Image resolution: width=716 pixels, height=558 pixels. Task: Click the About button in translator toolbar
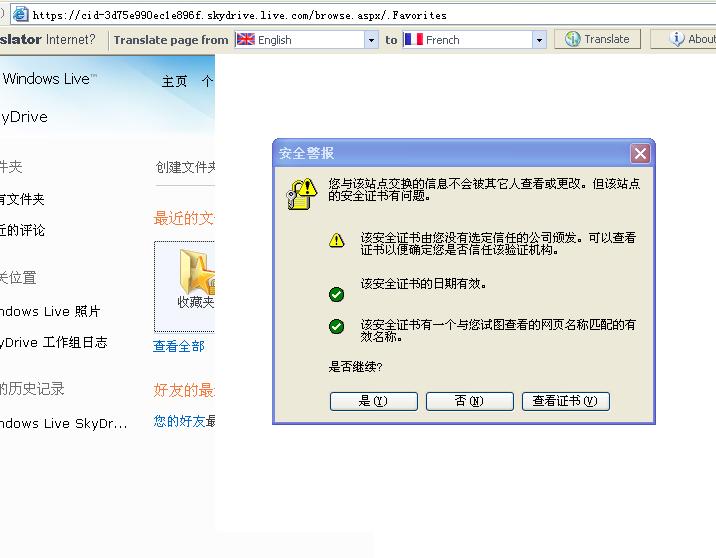coord(684,39)
